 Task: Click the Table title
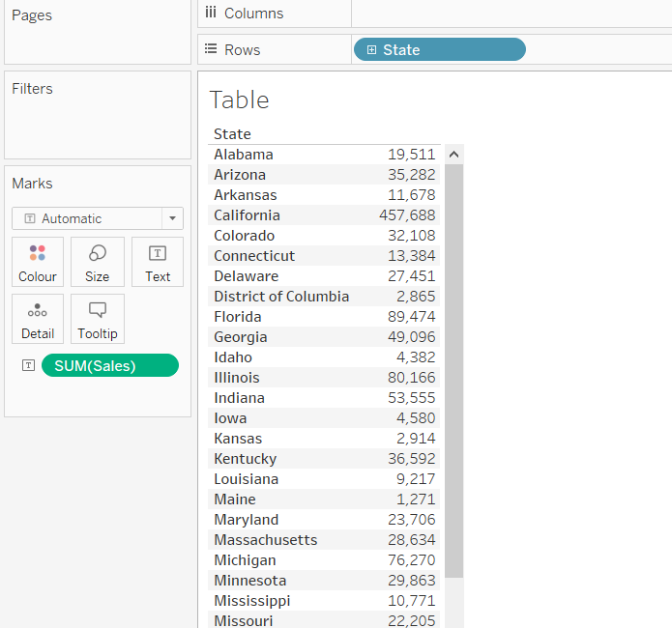tap(239, 100)
